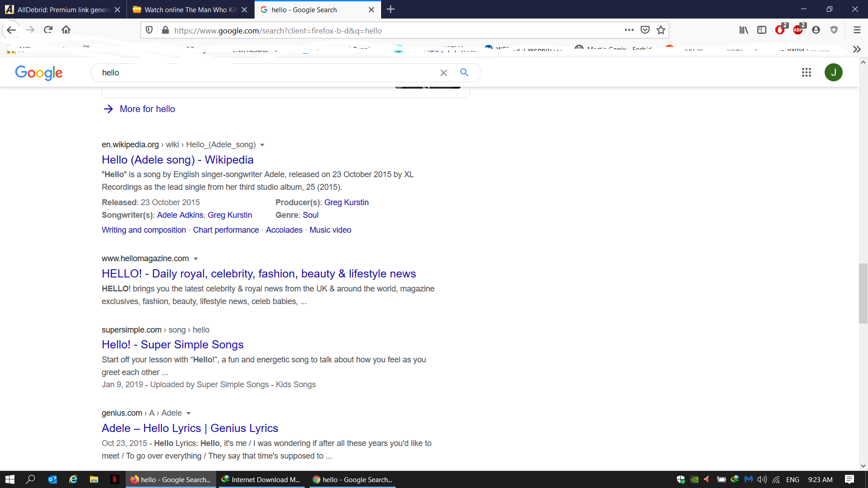
Task: Expand the en.wikipedia.org result dropdown arrow
Action: pos(262,145)
